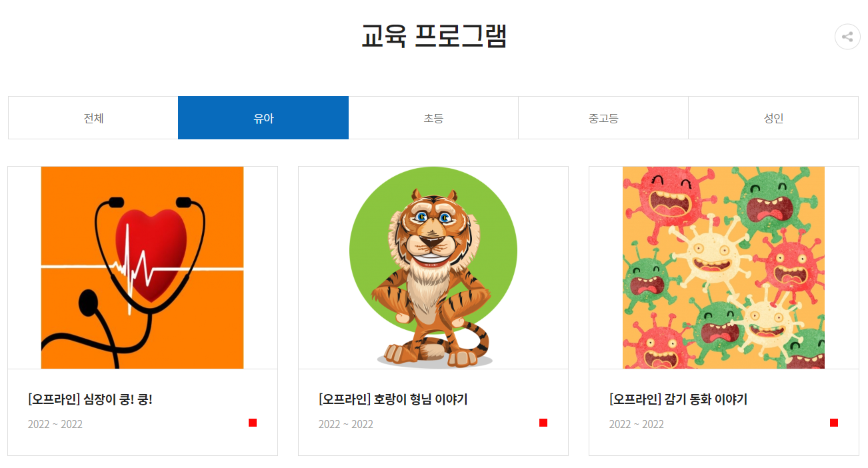868x468 pixels.
Task: Open [오프라인] 호랑이 형님 이야기 title link
Action: point(393,399)
